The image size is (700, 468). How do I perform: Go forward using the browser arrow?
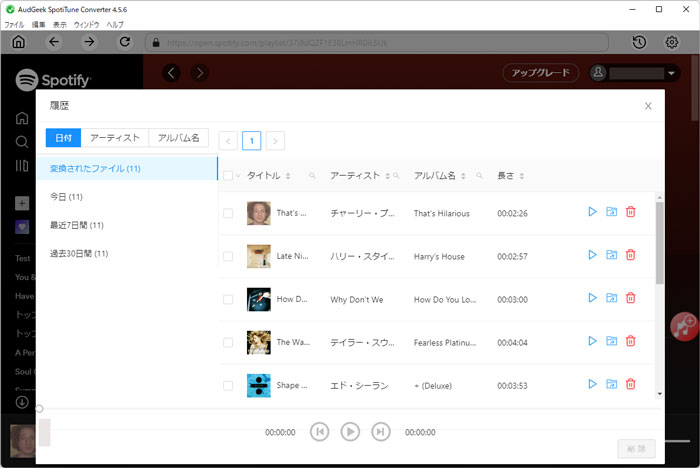(89, 42)
